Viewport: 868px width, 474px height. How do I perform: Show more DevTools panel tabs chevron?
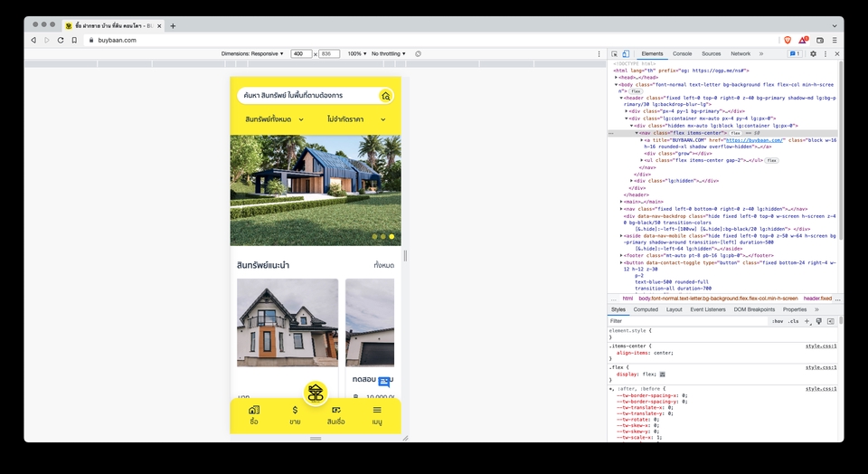tap(761, 53)
